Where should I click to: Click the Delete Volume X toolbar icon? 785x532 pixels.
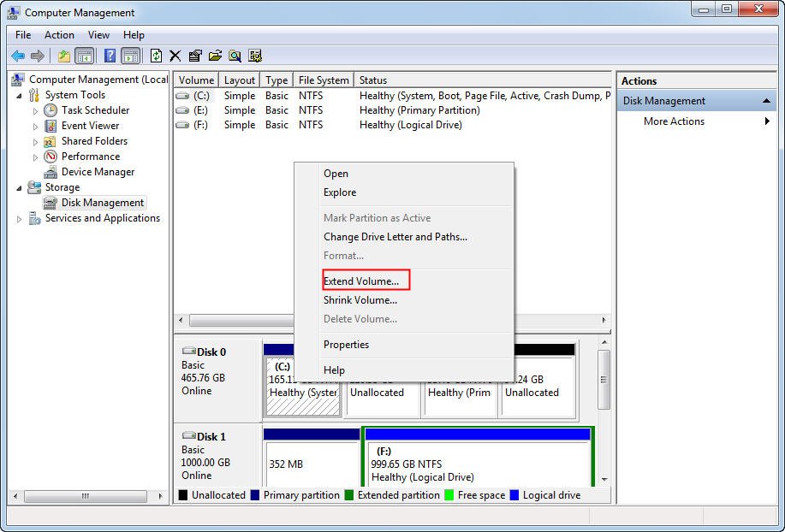click(175, 55)
